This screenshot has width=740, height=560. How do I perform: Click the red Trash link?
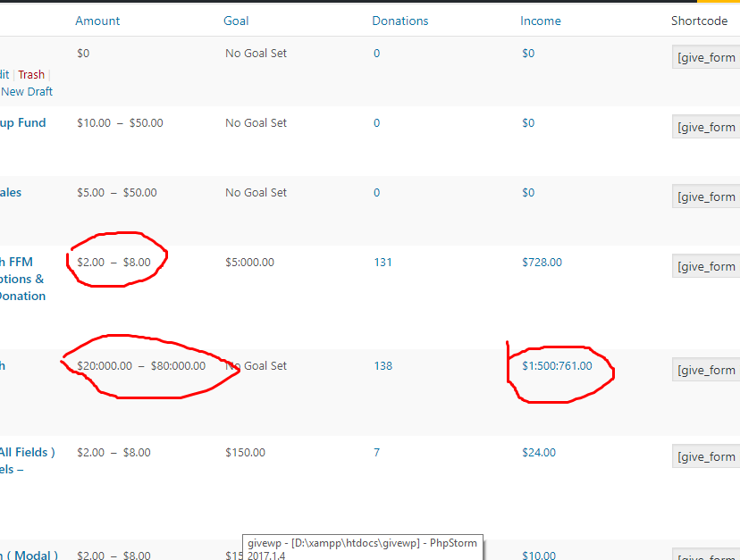(x=31, y=74)
